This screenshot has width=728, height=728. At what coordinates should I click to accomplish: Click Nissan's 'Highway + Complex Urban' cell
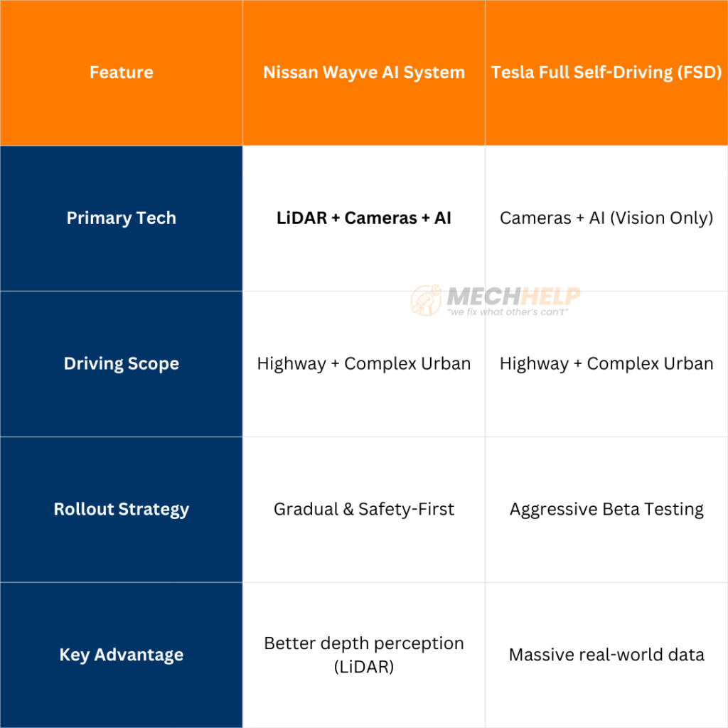click(364, 364)
